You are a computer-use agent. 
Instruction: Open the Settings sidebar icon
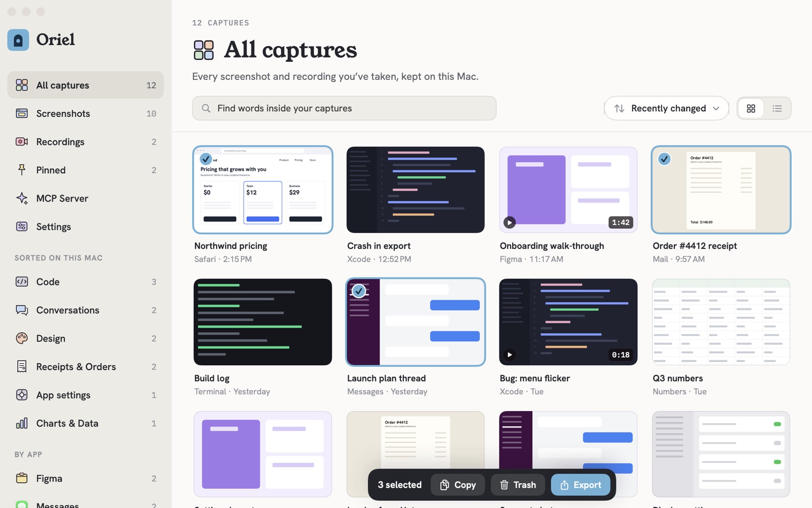[22, 227]
